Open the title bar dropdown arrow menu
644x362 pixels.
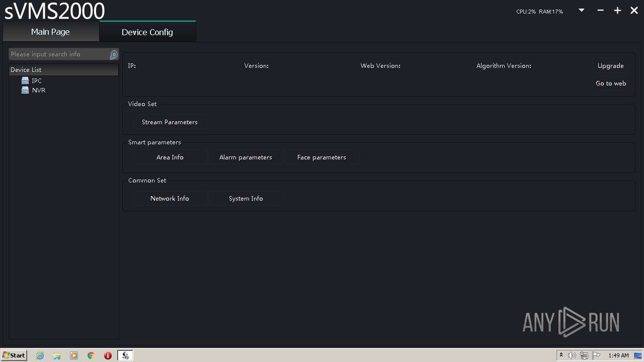pos(582,10)
